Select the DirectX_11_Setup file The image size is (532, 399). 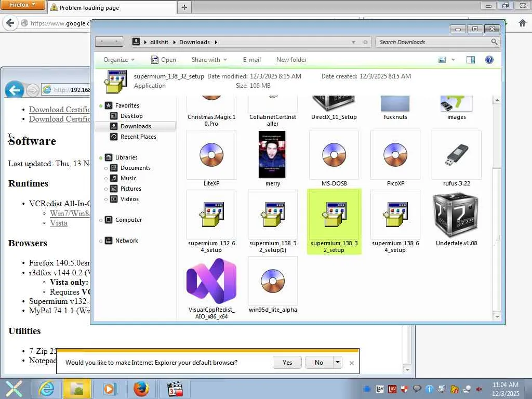coord(334,108)
